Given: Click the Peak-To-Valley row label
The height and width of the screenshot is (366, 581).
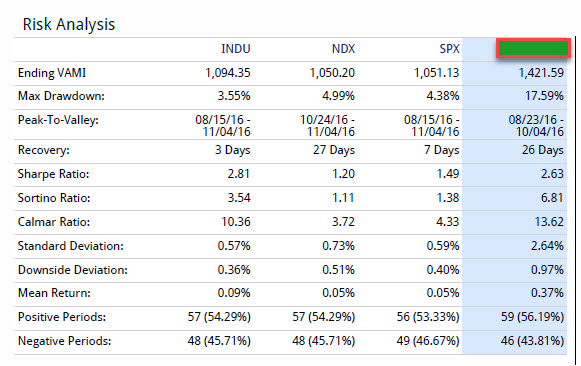Looking at the screenshot, I should 58,120.
